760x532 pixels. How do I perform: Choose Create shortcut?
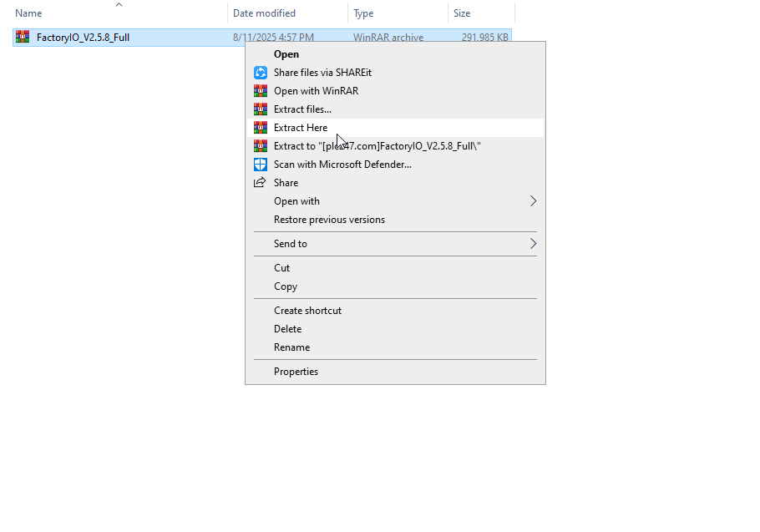tap(396, 311)
